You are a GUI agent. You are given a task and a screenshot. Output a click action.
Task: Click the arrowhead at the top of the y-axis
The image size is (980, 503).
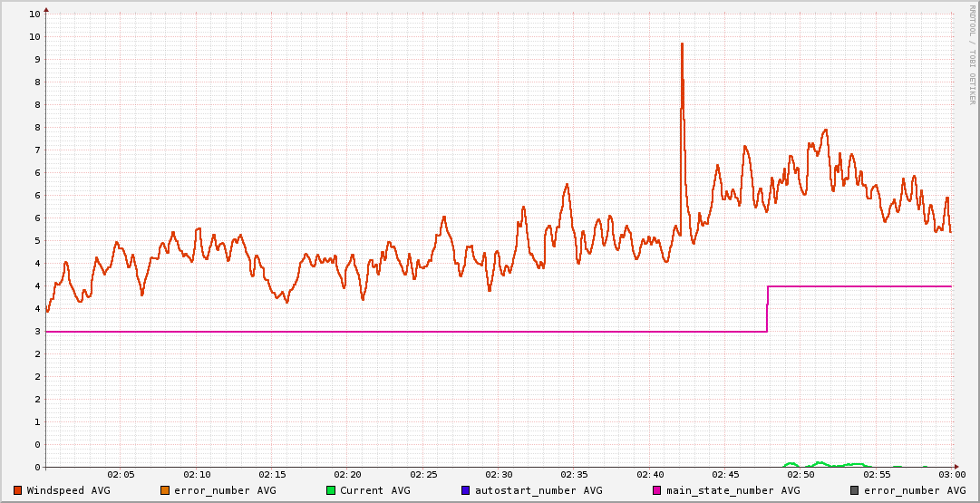pyautogui.click(x=46, y=10)
